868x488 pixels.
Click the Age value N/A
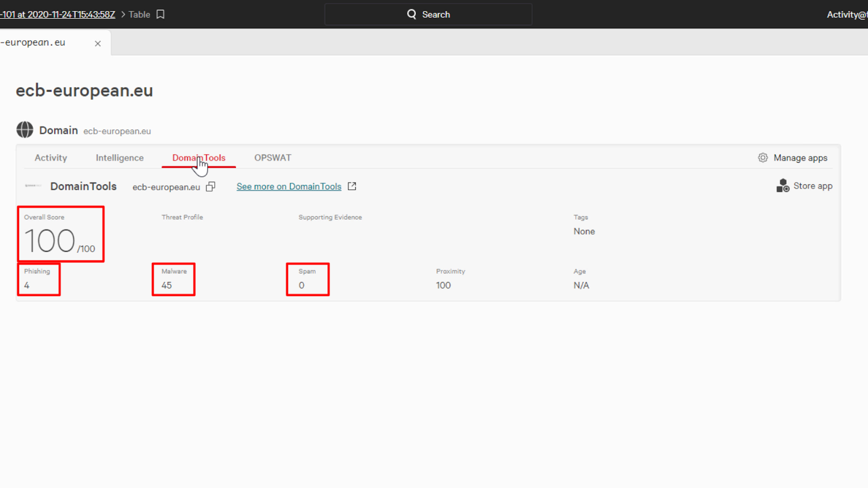tap(581, 285)
